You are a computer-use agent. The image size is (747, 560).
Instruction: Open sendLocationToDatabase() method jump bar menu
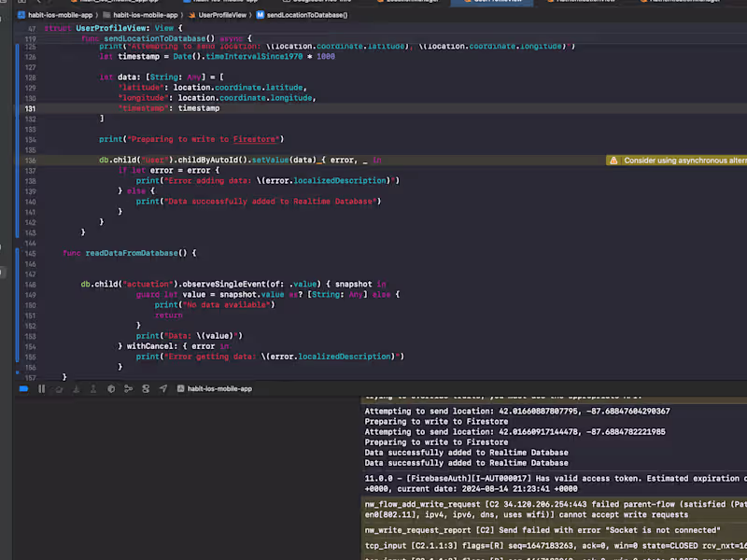click(x=307, y=15)
